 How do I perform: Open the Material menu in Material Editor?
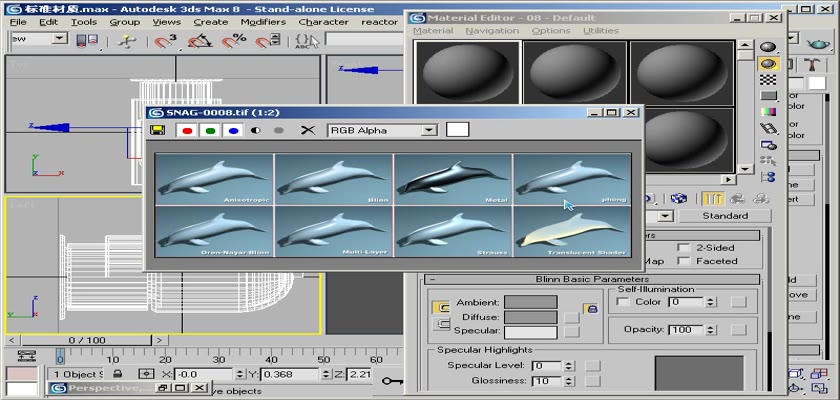pyautogui.click(x=433, y=31)
